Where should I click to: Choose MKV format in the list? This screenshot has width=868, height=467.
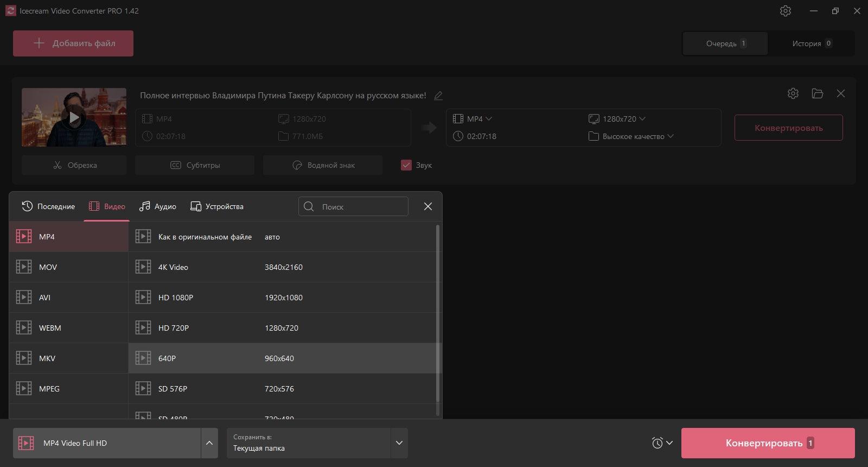69,358
